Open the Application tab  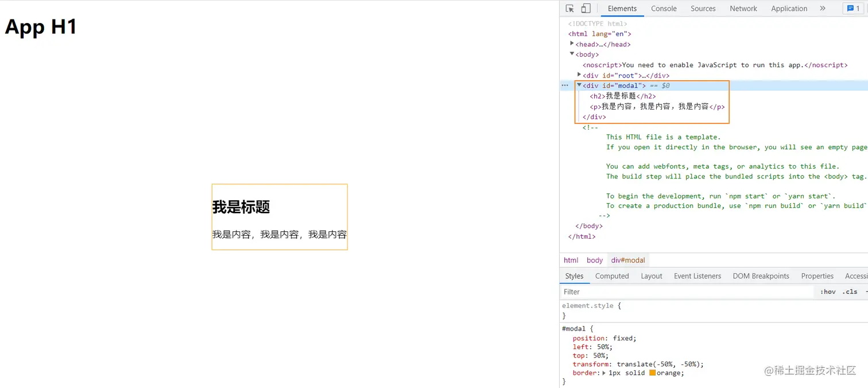[789, 9]
